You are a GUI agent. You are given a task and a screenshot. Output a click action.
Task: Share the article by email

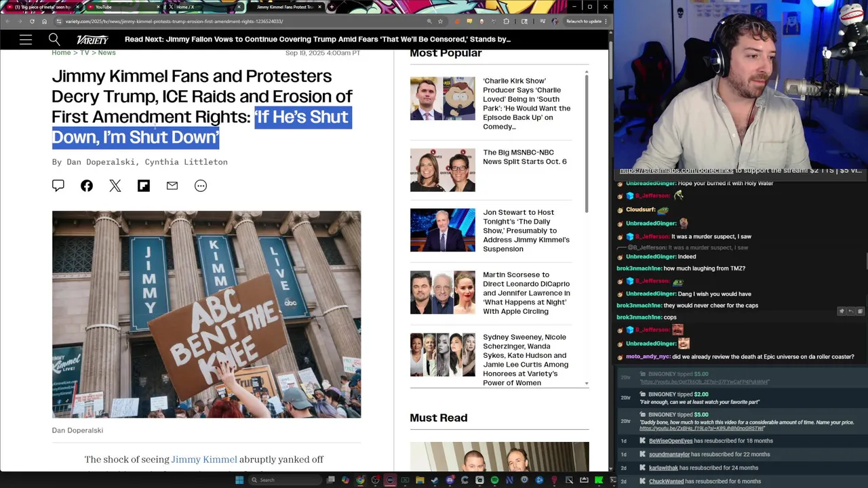172,186
